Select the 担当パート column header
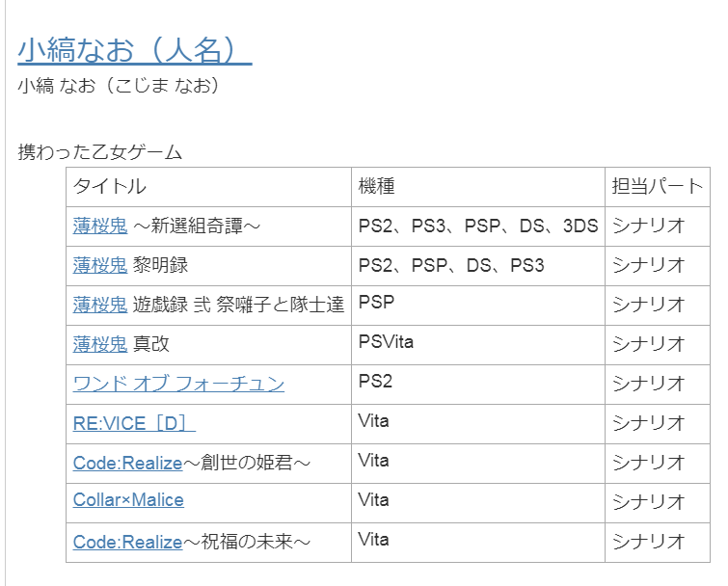 pos(658,187)
